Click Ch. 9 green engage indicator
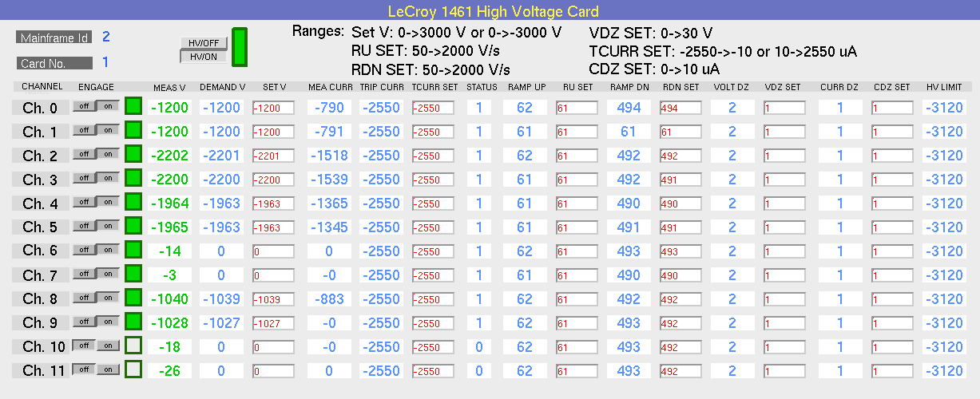 click(133, 322)
